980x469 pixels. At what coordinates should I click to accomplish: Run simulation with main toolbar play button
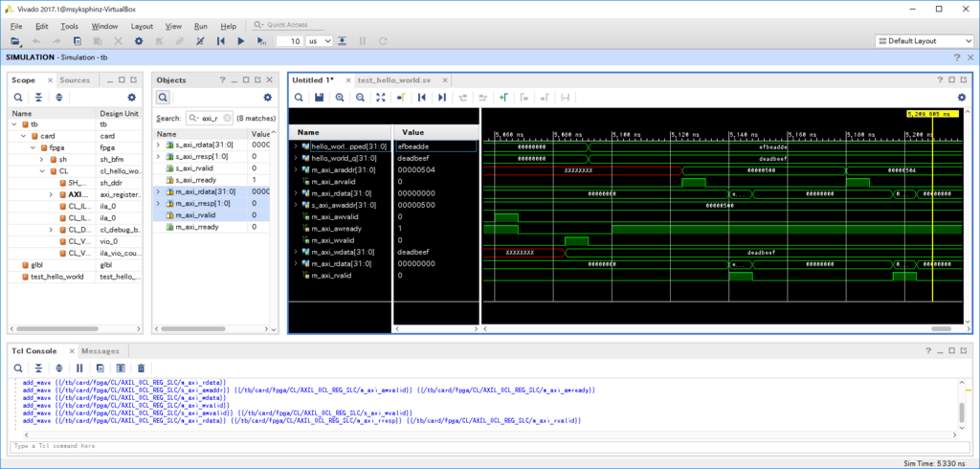pos(240,40)
